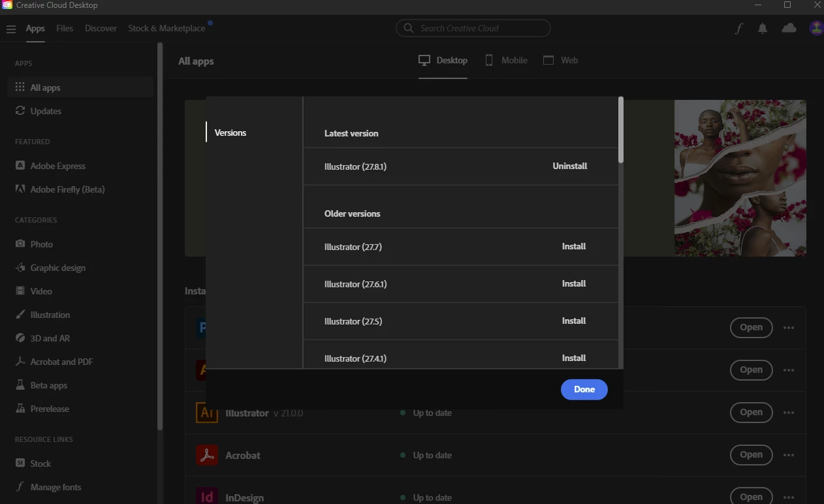Install Illustrator (27.5)

(x=574, y=321)
